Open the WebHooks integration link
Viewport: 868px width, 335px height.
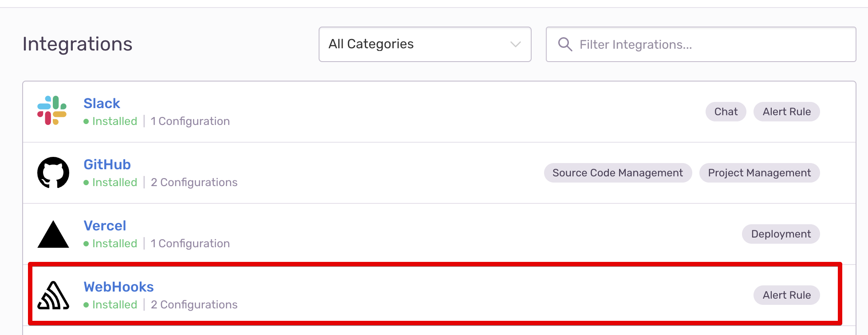tap(118, 287)
